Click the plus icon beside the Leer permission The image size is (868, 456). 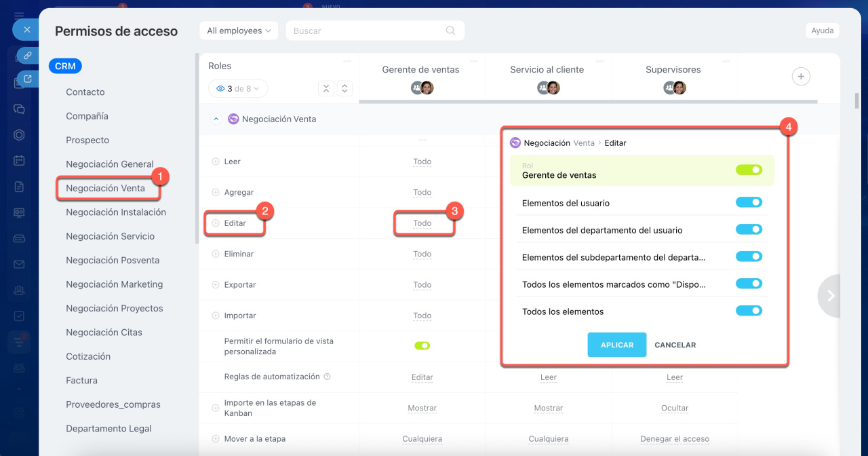click(216, 161)
